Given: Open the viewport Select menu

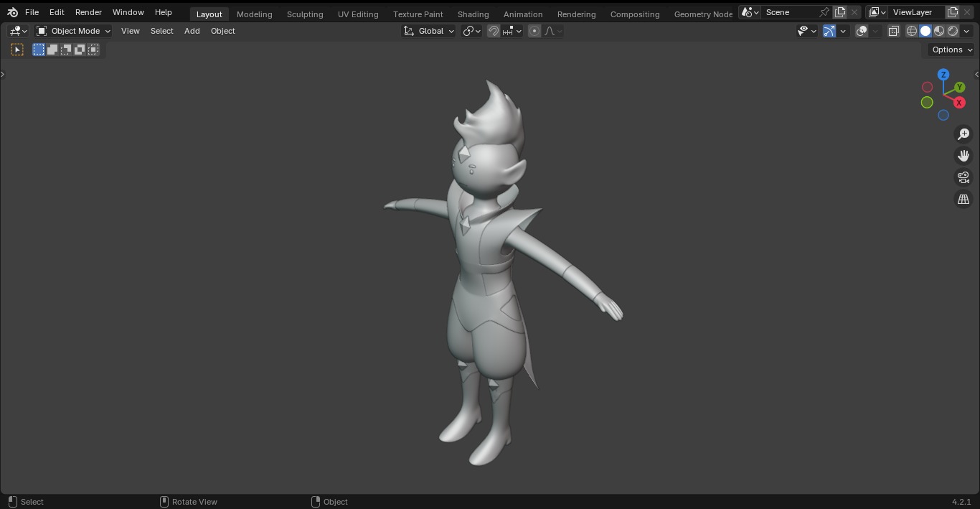Looking at the screenshot, I should point(161,31).
